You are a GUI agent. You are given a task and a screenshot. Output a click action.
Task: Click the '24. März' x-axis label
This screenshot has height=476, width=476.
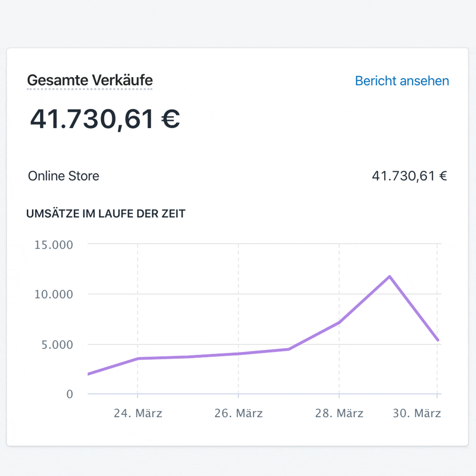point(138,413)
